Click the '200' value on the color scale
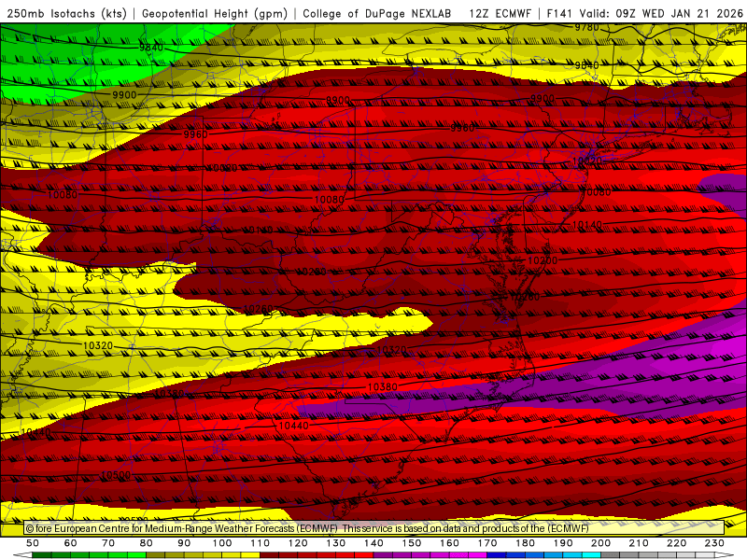This screenshot has height=560, width=747. pos(600,543)
